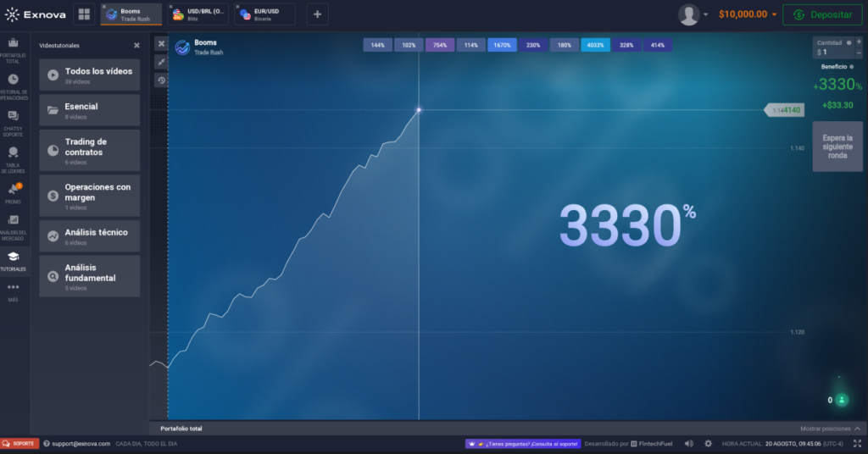Open the Todos los vídeos category

click(x=89, y=75)
